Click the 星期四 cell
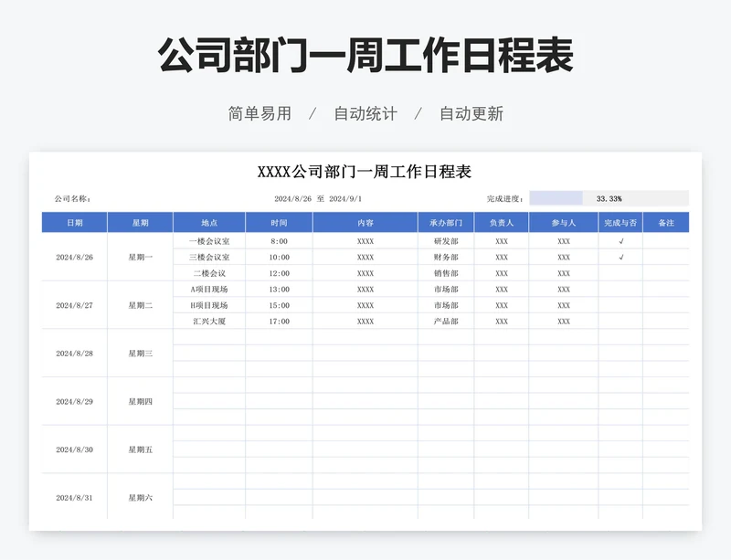Image resolution: width=731 pixels, height=560 pixels. (x=141, y=401)
